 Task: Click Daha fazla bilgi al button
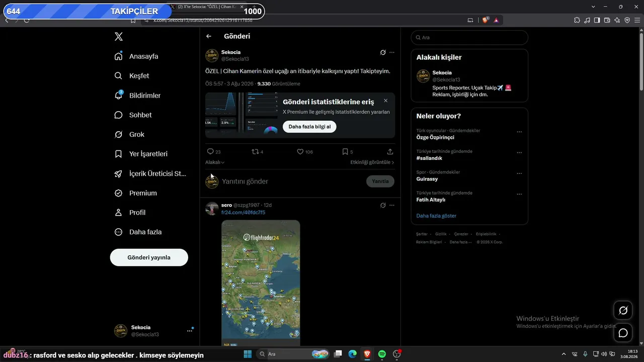(x=309, y=127)
